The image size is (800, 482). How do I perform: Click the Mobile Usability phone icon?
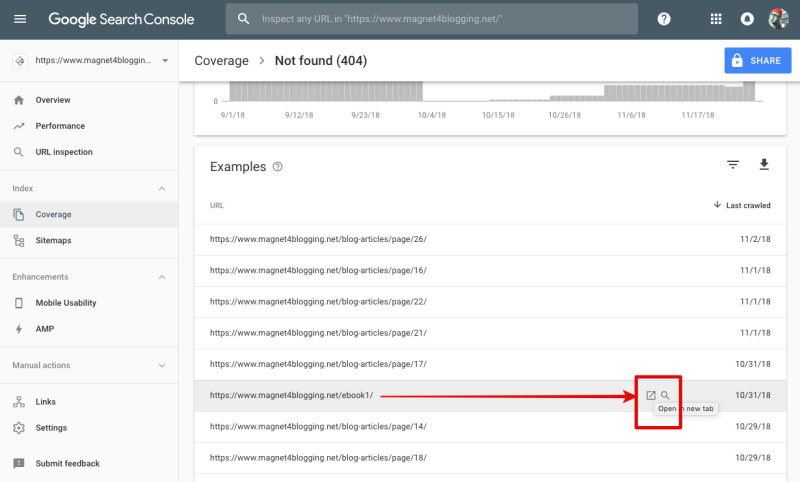19,303
